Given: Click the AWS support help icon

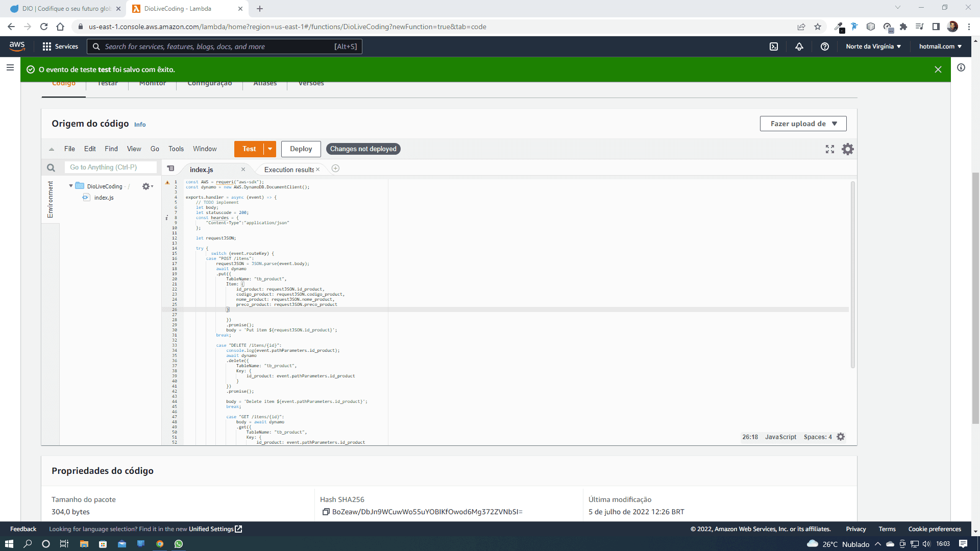Looking at the screenshot, I should tap(824, 46).
